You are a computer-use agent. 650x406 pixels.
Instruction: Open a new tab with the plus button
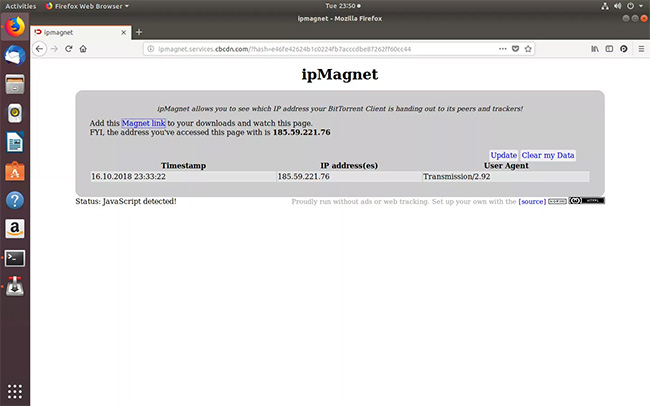click(x=139, y=32)
